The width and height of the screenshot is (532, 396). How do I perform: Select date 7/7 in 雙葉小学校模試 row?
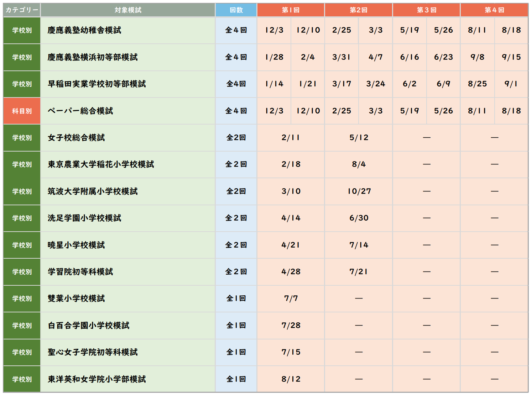point(291,299)
